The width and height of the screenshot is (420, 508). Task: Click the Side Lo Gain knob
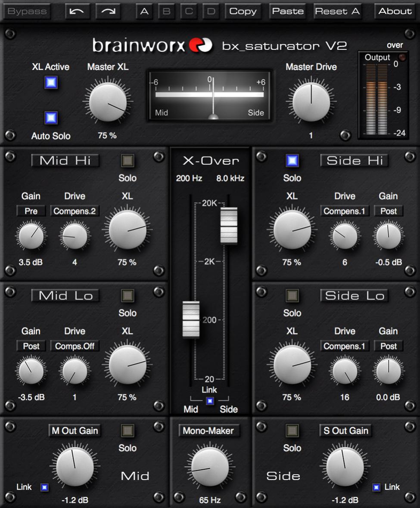(x=389, y=371)
